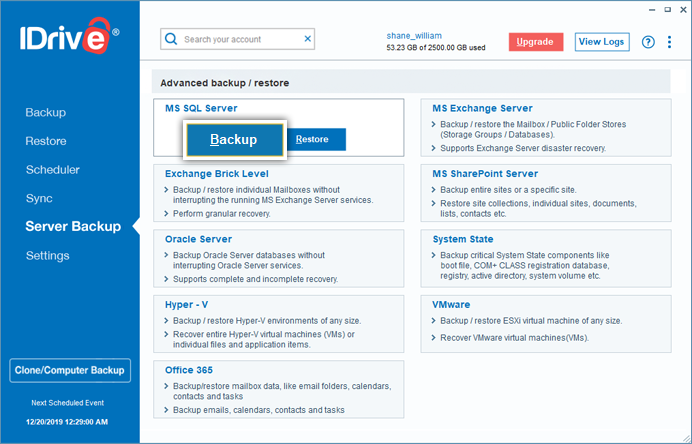Click the MS SQL Server Backup button

click(x=234, y=140)
